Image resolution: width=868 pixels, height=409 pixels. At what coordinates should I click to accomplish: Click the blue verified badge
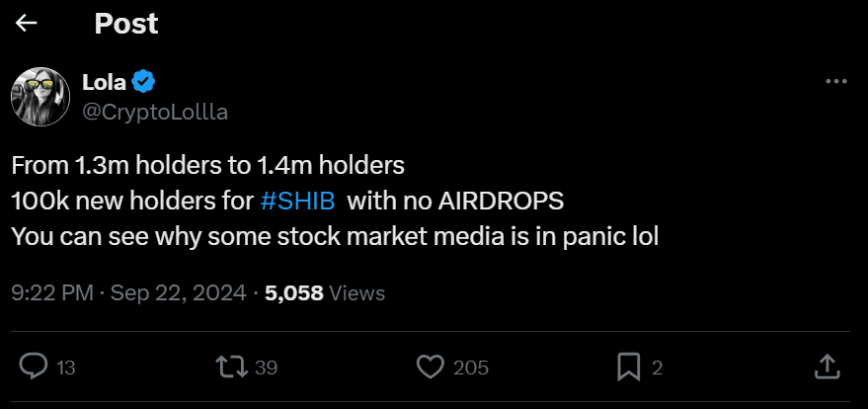(x=143, y=82)
